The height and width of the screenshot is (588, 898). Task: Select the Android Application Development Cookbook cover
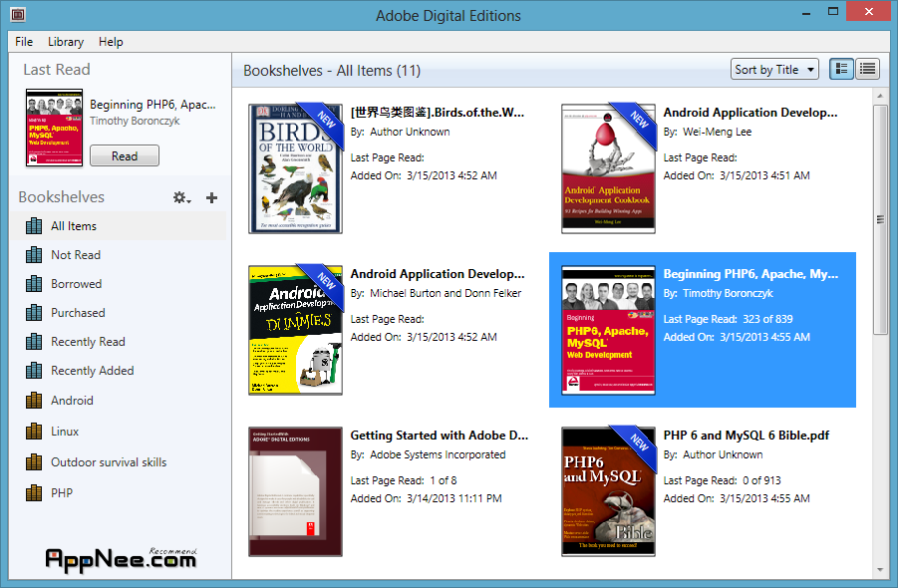pos(608,168)
